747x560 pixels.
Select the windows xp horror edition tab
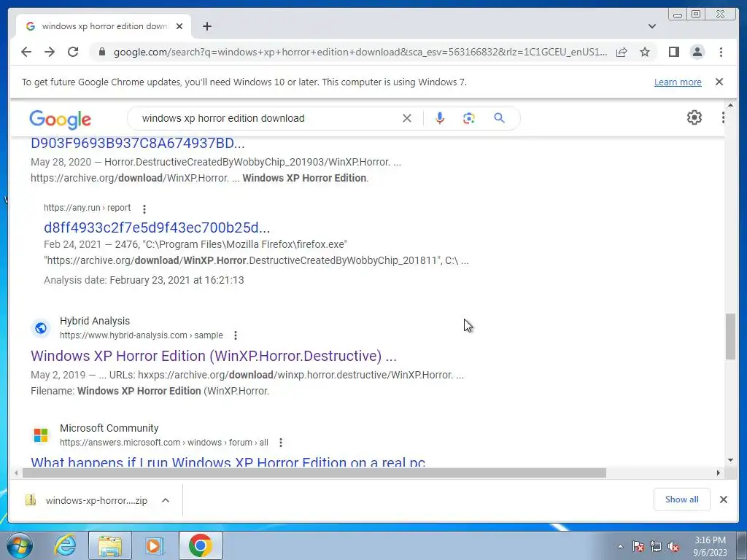104,26
